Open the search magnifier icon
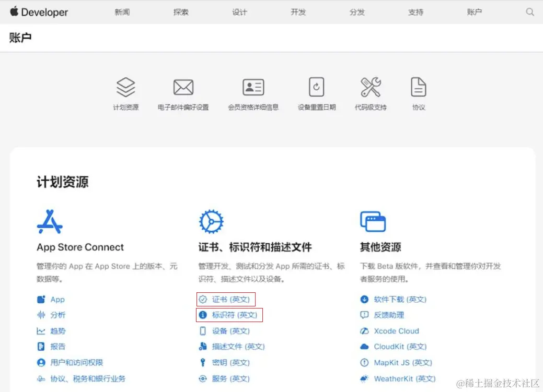The width and height of the screenshot is (543, 392). point(530,12)
